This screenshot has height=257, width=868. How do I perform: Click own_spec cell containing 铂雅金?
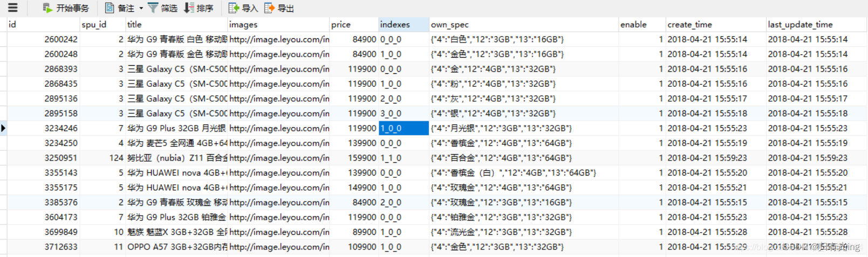tap(524, 217)
